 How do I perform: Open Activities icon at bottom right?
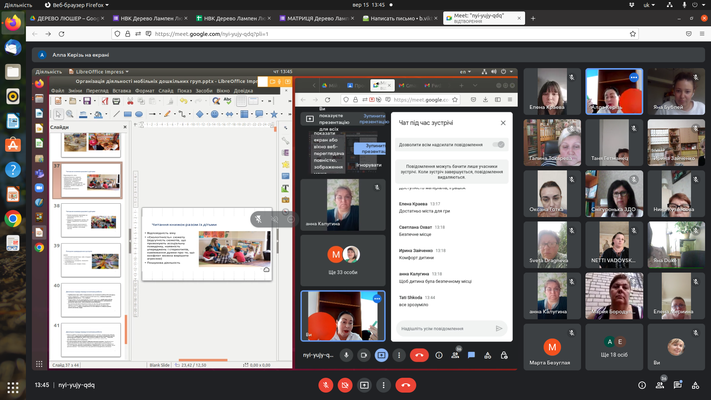pyautogui.click(x=696, y=385)
